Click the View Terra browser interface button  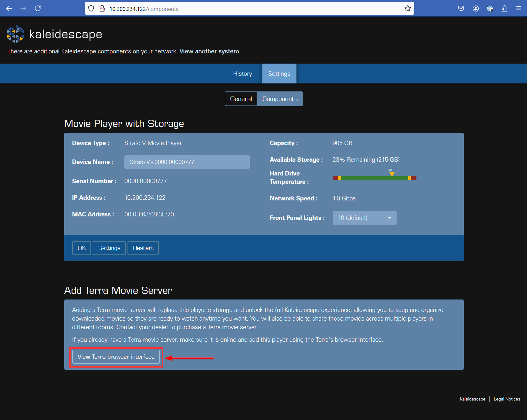(116, 357)
